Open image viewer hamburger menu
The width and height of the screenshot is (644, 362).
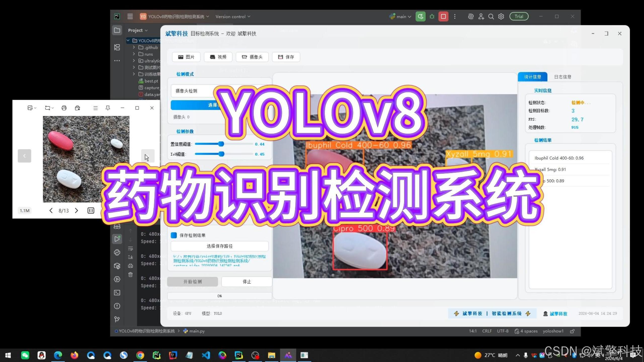[95, 108]
